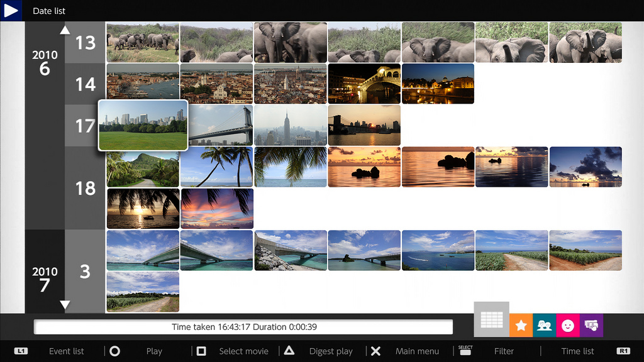
Task: Choose the teal people filter icon
Action: (544, 326)
